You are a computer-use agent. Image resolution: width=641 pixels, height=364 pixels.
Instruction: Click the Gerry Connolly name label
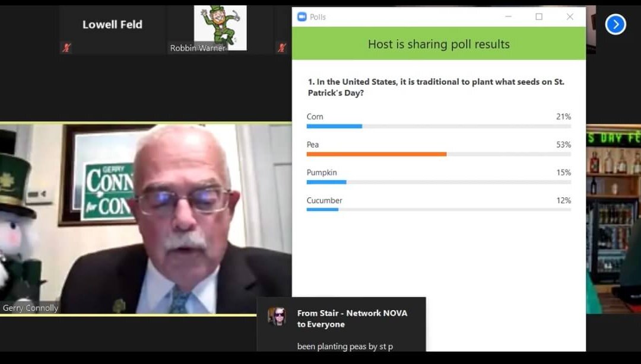point(30,308)
